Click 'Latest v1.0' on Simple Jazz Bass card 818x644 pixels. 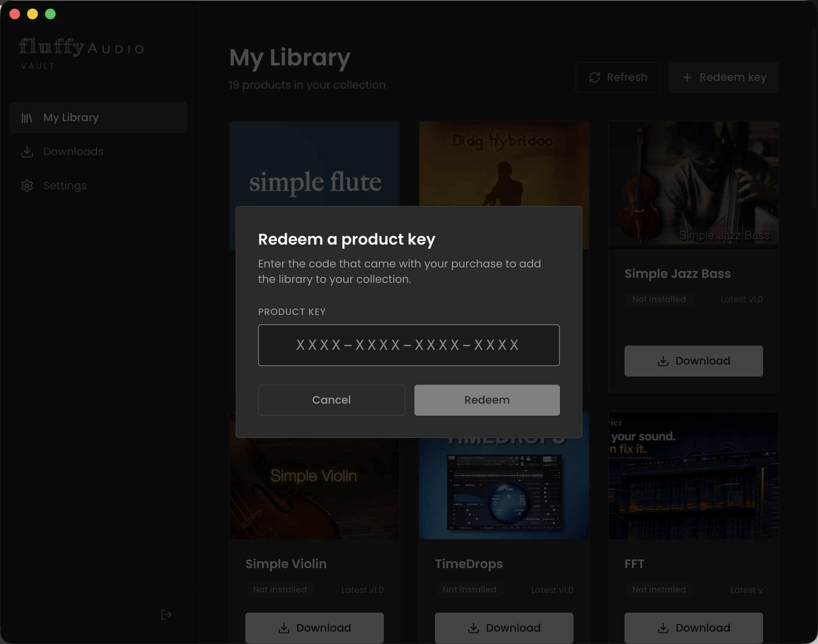pos(741,299)
